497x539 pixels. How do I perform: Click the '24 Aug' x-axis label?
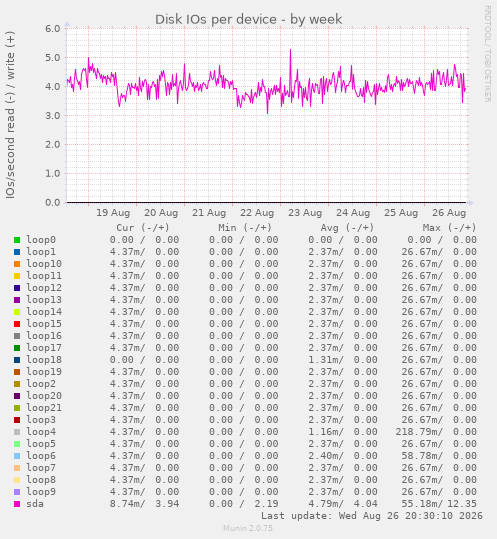pos(353,213)
